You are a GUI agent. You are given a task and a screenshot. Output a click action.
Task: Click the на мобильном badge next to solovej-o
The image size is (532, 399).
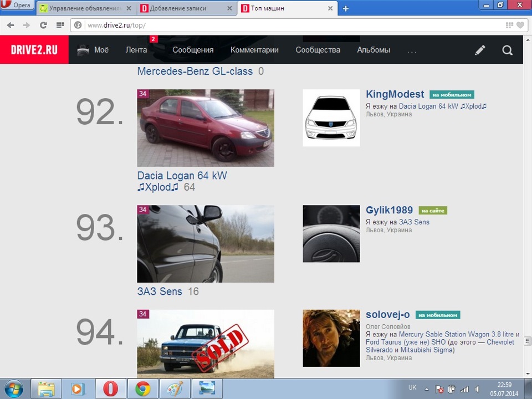click(x=438, y=315)
